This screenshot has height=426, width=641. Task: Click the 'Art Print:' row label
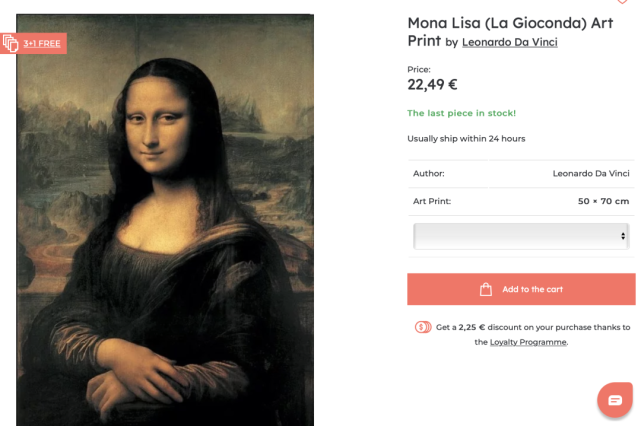[x=432, y=201]
